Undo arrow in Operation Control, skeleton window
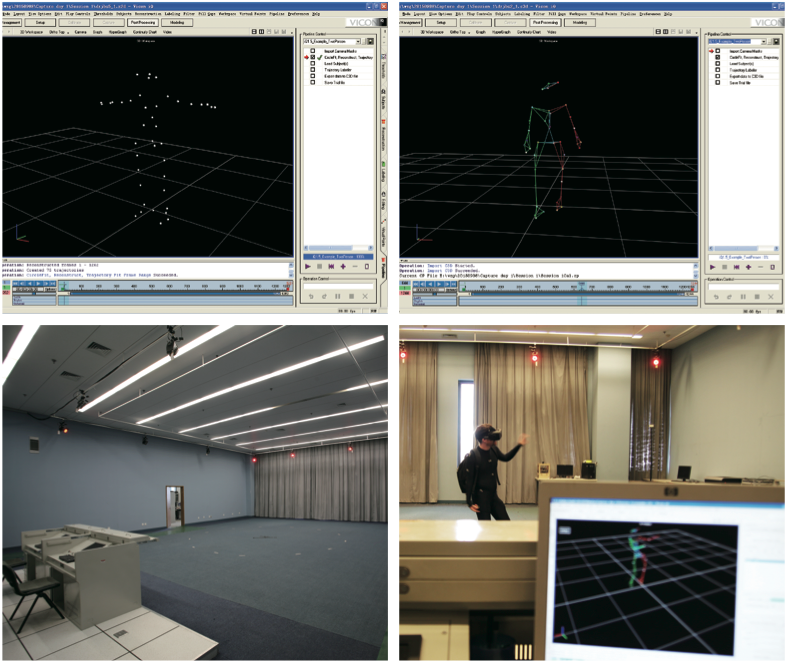Image resolution: width=787 pixels, height=664 pixels. 716,297
